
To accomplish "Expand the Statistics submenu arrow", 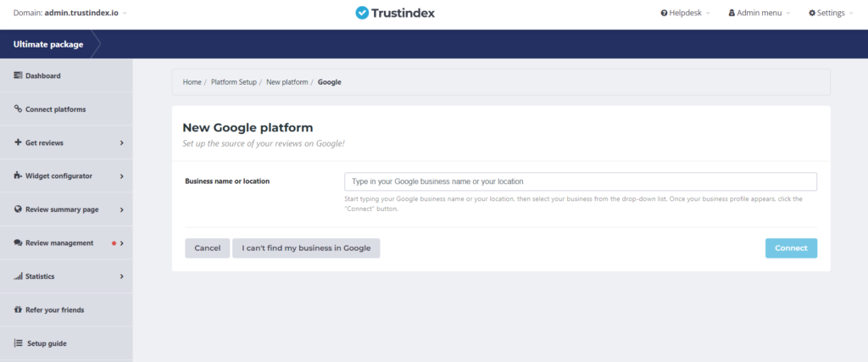I will pyautogui.click(x=122, y=276).
